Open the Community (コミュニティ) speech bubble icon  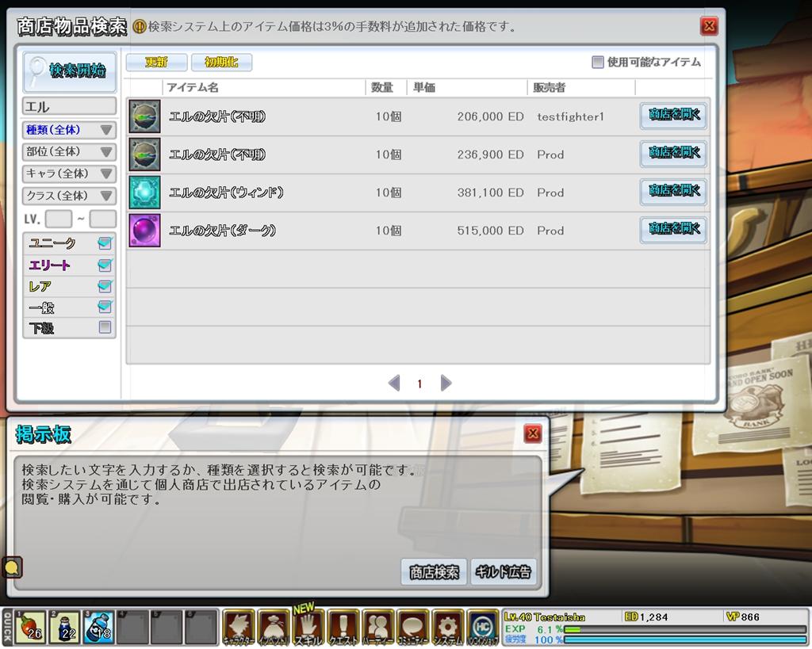point(412,628)
